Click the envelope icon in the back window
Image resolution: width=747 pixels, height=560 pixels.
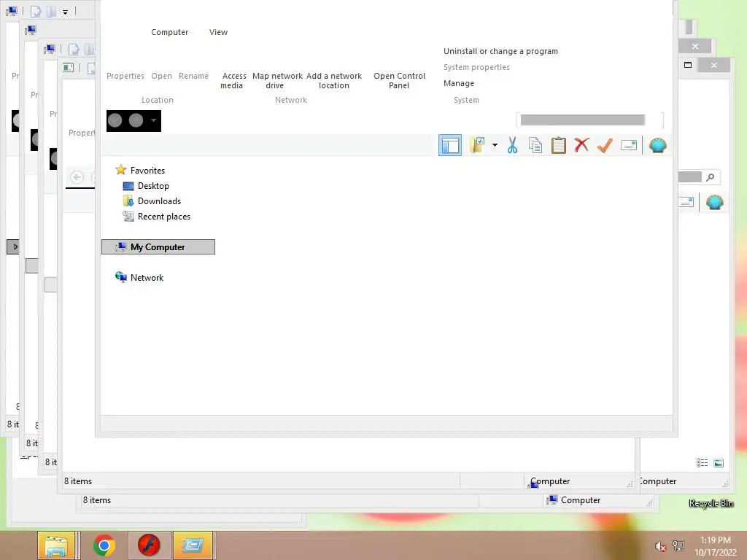click(686, 203)
